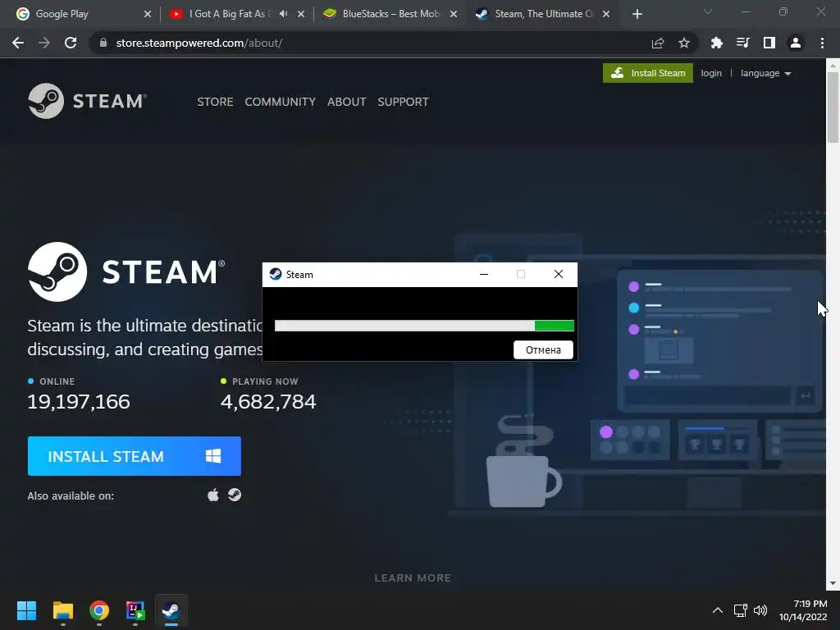840x630 pixels.
Task: Click the browser back arrow
Action: (18, 43)
